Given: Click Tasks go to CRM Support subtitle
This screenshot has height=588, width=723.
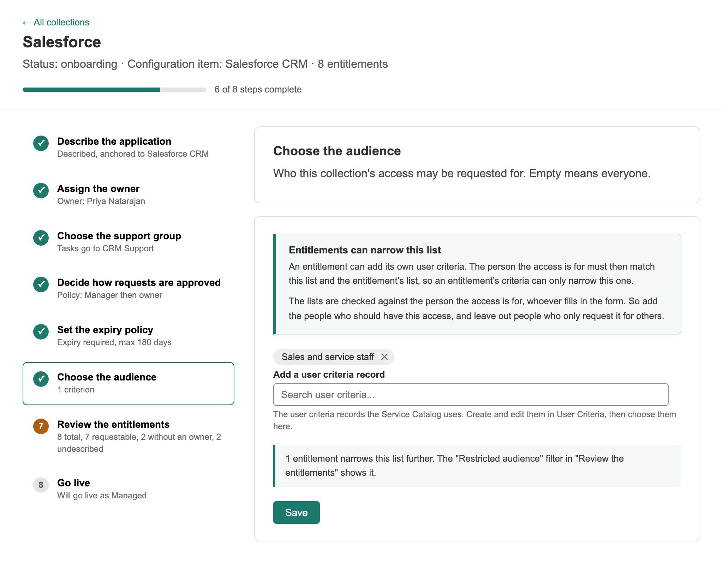Looking at the screenshot, I should coord(105,248).
